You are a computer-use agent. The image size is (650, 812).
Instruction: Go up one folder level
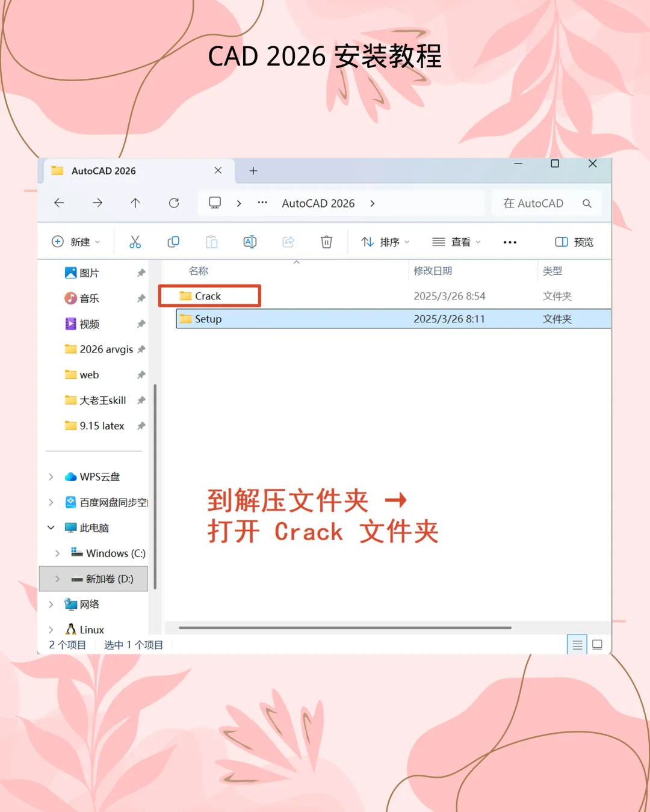pyautogui.click(x=135, y=203)
